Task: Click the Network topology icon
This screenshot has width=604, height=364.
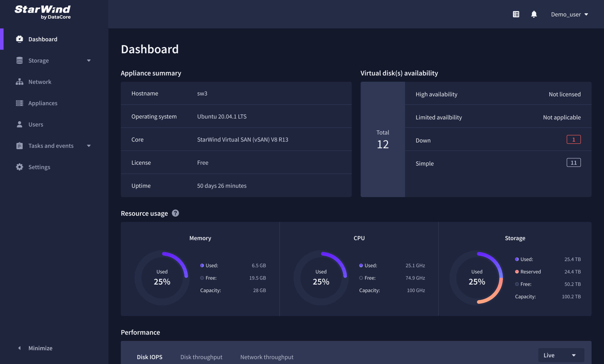Action: coord(19,82)
